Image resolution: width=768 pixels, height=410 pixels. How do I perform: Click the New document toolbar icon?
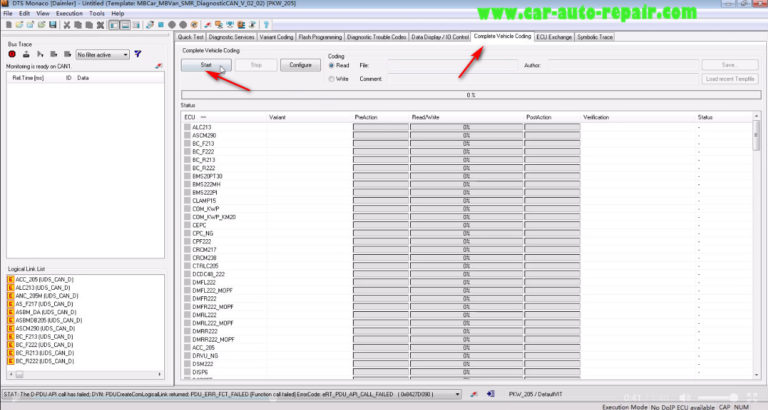(x=8, y=24)
